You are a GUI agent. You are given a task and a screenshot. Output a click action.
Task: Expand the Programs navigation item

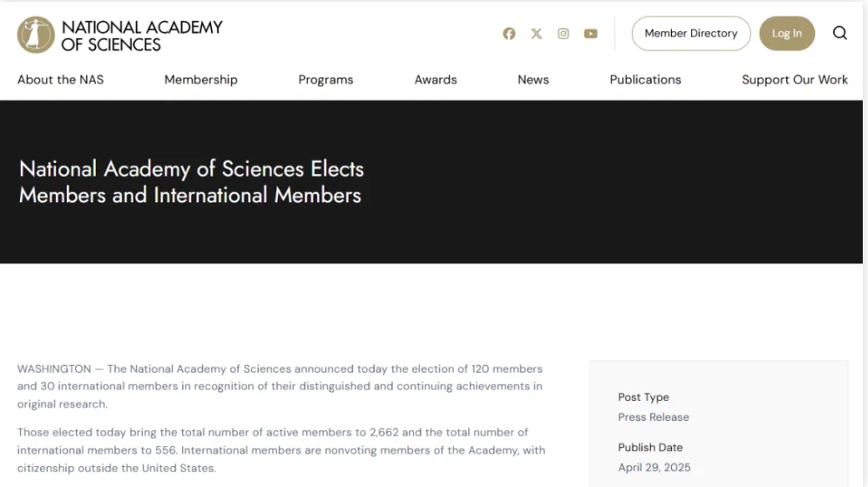[326, 79]
